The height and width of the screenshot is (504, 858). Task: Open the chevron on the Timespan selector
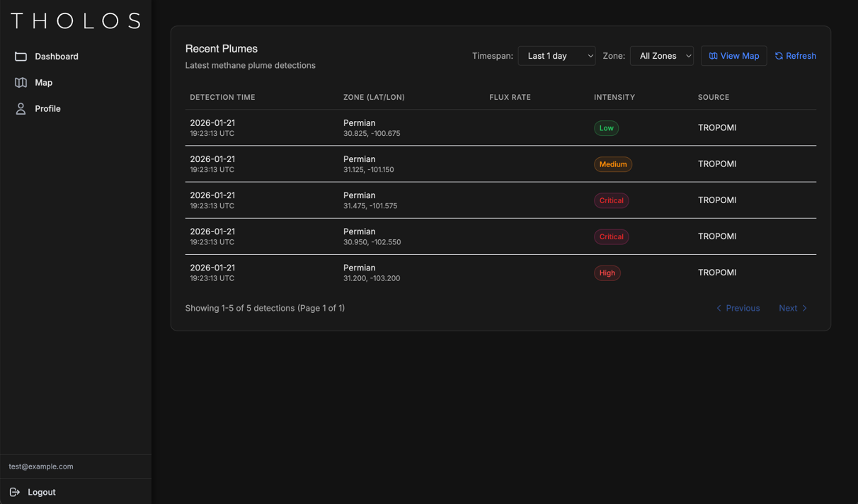tap(590, 55)
